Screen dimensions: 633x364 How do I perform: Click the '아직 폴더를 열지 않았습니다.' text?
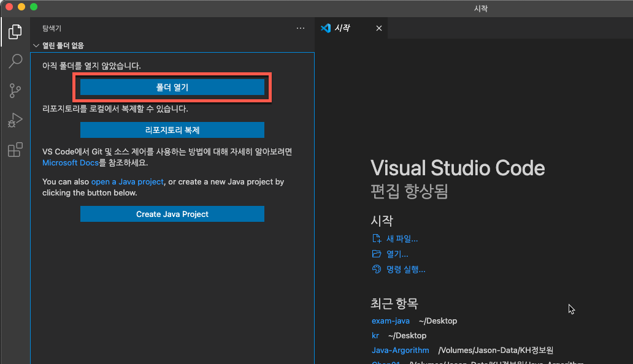point(91,66)
